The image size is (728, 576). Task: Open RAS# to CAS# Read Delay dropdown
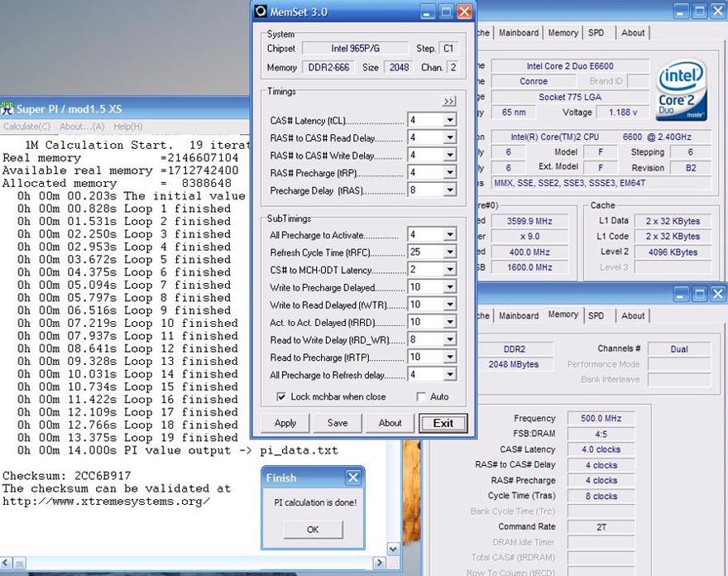coord(449,138)
